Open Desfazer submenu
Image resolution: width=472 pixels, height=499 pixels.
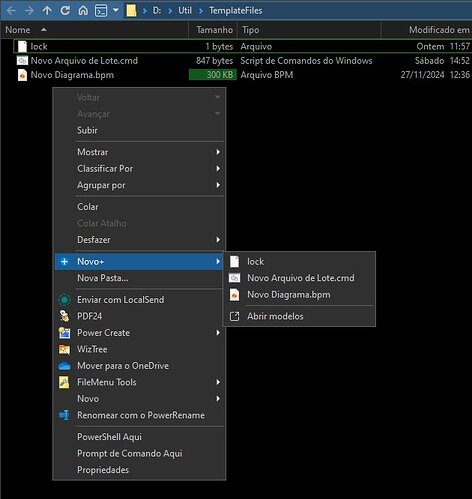139,240
